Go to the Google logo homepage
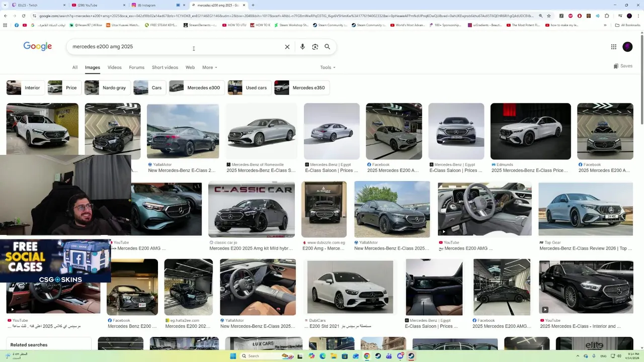The width and height of the screenshot is (644, 362). 37,46
